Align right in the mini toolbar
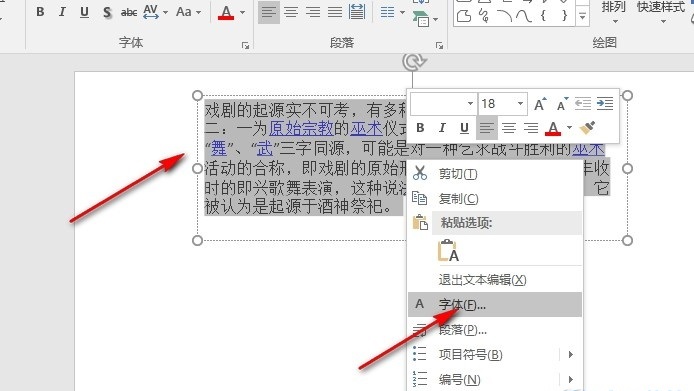Image resolution: width=694 pixels, height=391 pixels. [x=531, y=128]
